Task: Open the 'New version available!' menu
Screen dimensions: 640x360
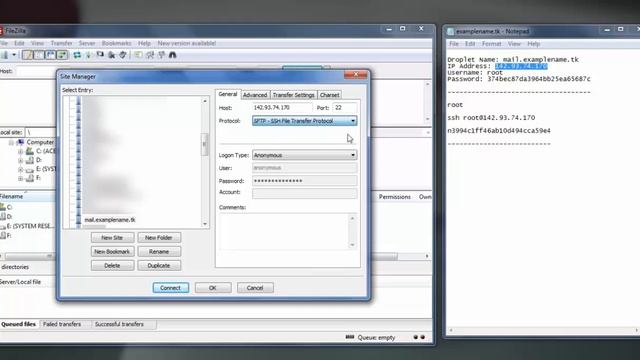Action: coord(187,43)
